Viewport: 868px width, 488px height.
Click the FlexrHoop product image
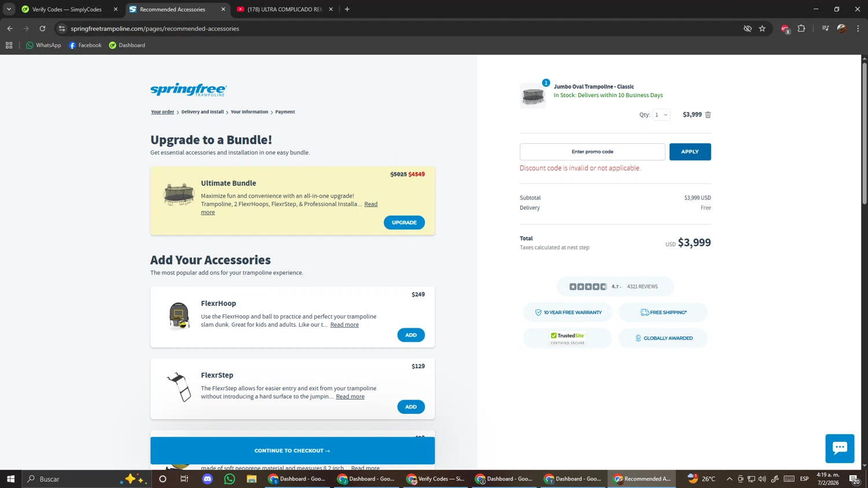tap(179, 316)
